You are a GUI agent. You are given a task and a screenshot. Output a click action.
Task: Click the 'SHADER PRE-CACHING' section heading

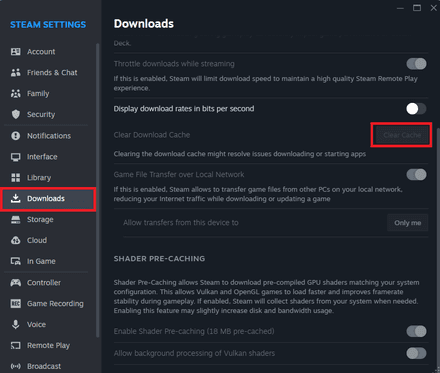click(159, 259)
